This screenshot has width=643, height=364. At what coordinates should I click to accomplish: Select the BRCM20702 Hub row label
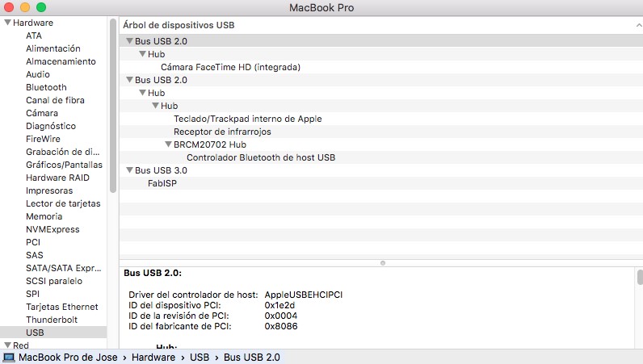tap(209, 144)
